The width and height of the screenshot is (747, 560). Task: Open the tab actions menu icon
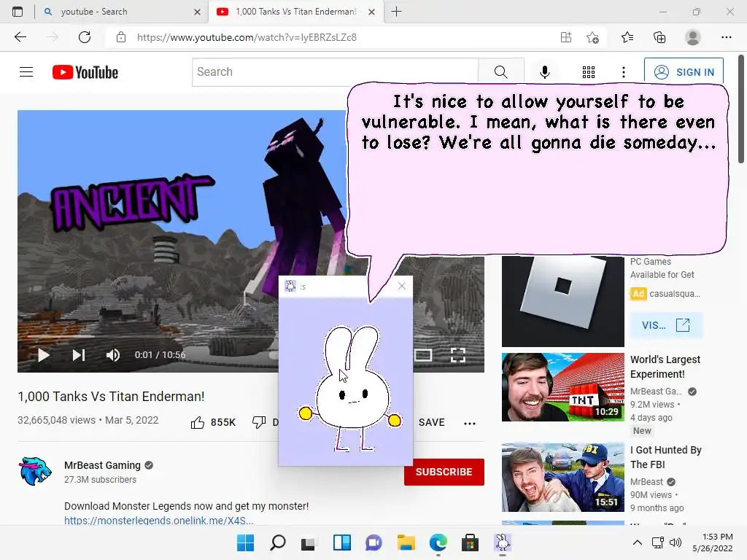click(18, 12)
